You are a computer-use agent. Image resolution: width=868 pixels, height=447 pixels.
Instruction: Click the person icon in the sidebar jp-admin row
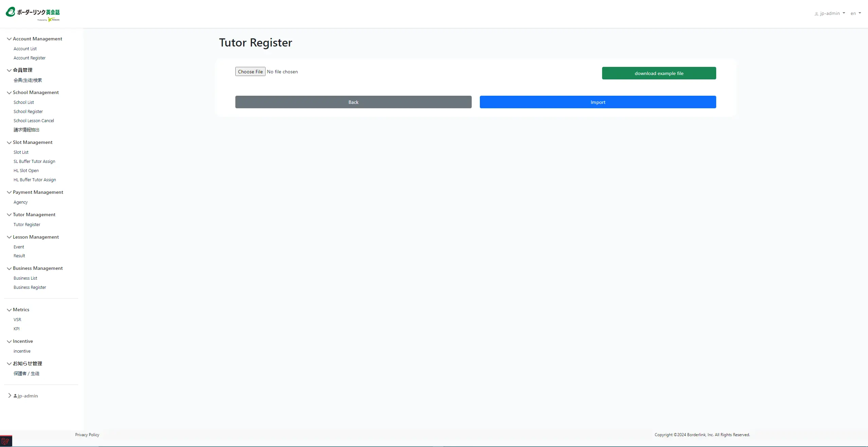(15, 396)
